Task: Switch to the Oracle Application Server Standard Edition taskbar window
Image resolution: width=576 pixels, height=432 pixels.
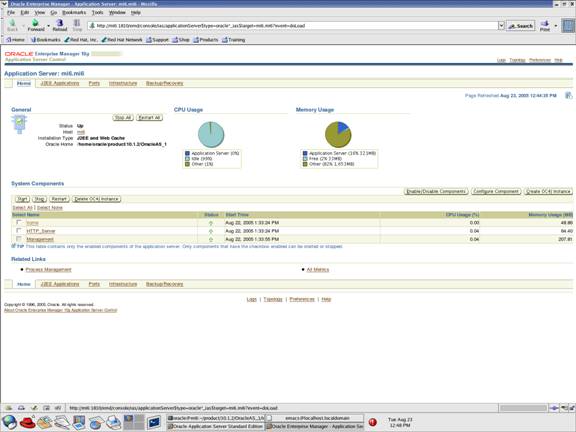Action: [216, 426]
